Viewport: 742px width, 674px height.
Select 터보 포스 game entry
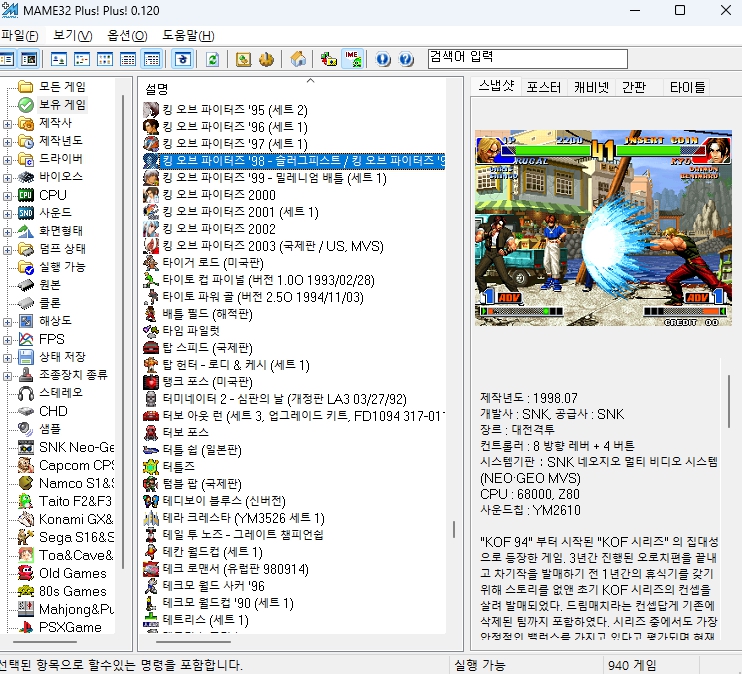coord(186,432)
